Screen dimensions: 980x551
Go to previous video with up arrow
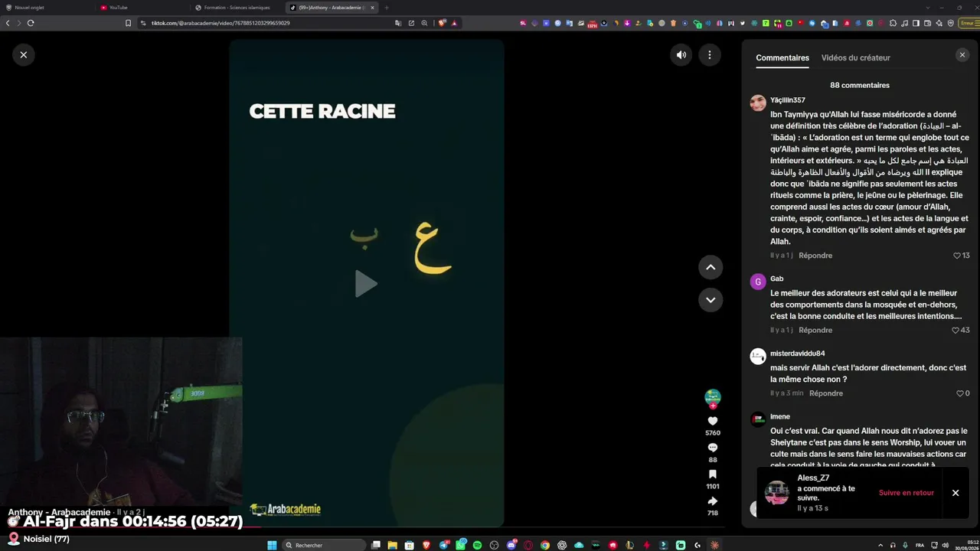tap(710, 267)
